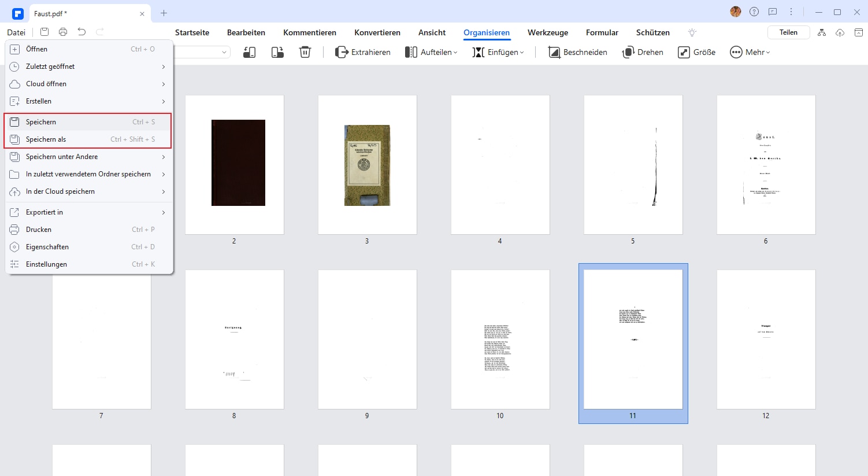Select page 4 thumbnail
868x476 pixels.
click(x=500, y=165)
